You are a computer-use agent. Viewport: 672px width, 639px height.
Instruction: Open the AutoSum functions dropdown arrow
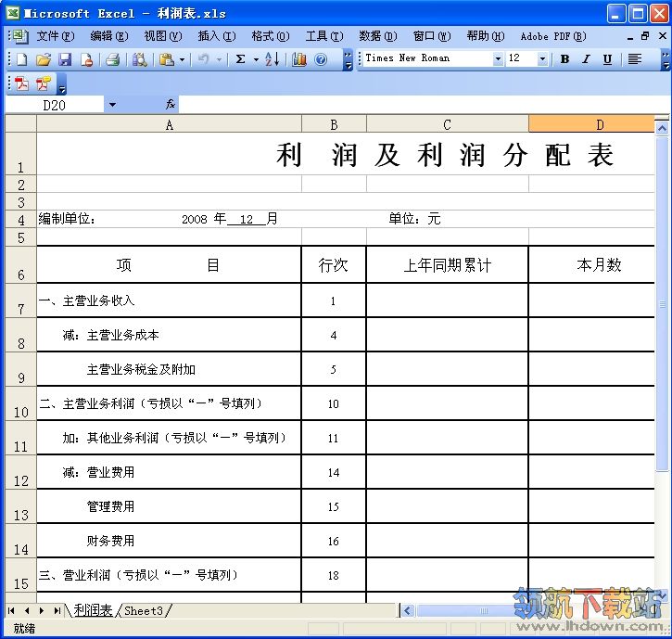pyautogui.click(x=256, y=59)
